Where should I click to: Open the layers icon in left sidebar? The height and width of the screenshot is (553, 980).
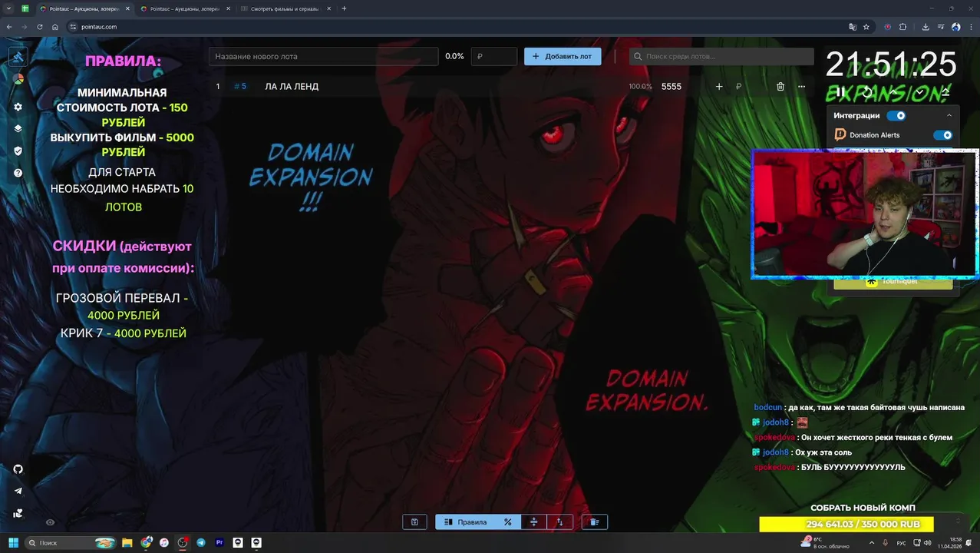point(18,129)
